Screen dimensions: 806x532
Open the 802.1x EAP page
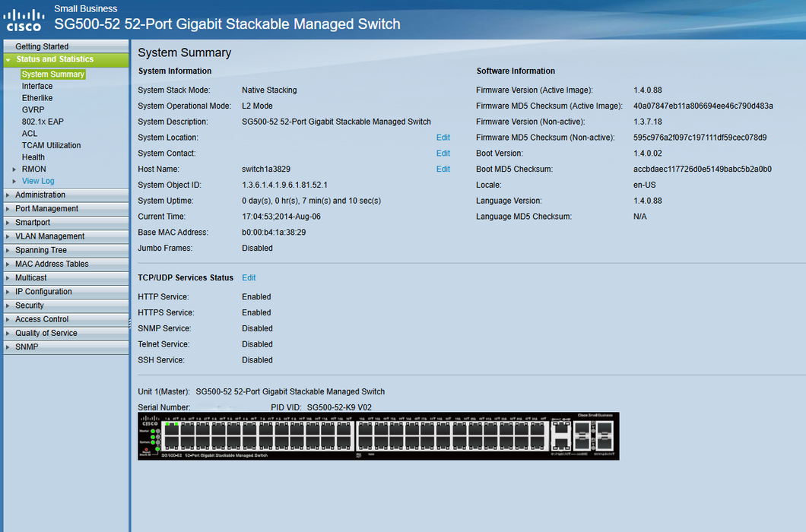pos(43,122)
